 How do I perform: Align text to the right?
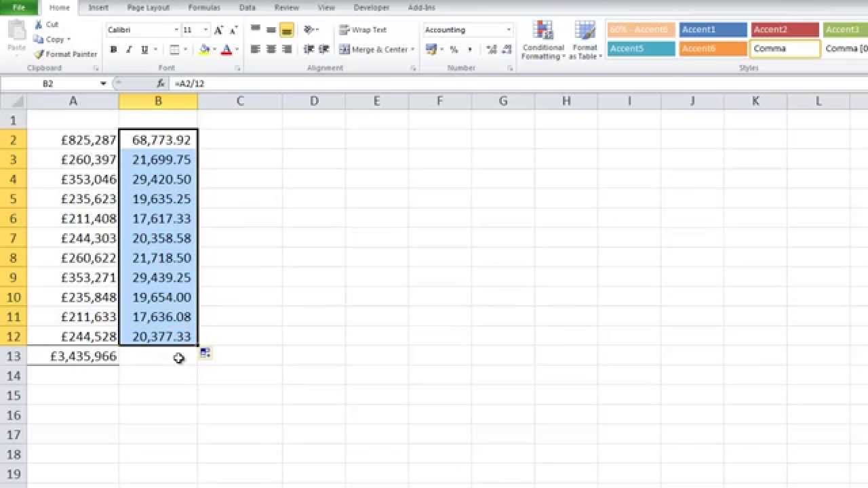(286, 49)
